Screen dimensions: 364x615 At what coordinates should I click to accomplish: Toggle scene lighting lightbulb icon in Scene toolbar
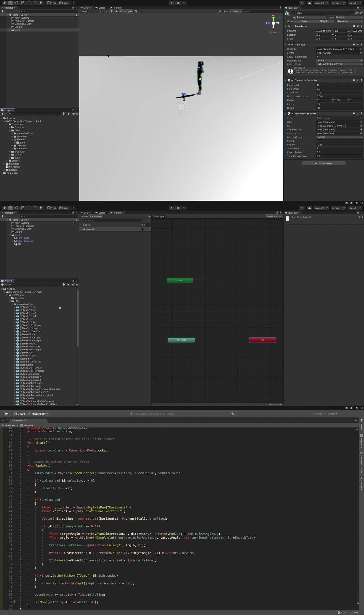(111, 11)
